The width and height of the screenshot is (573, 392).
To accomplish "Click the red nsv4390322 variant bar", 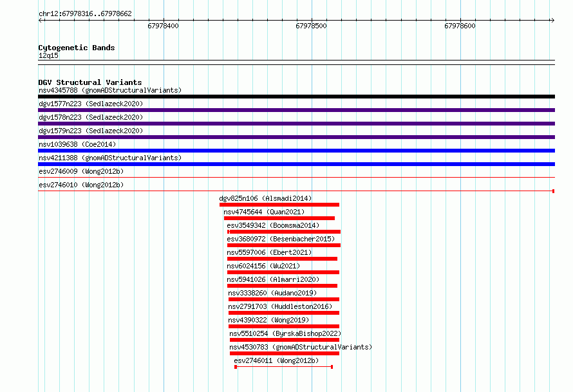I will 284,326.
